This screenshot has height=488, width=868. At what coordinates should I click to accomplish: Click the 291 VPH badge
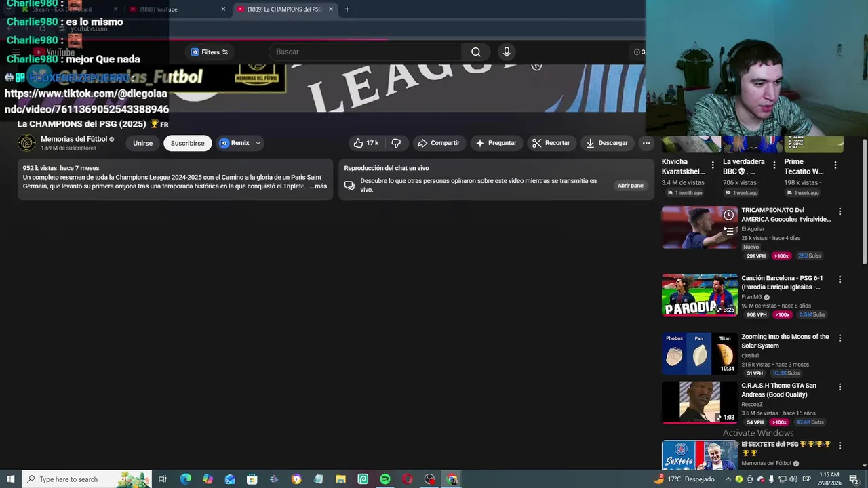(756, 256)
